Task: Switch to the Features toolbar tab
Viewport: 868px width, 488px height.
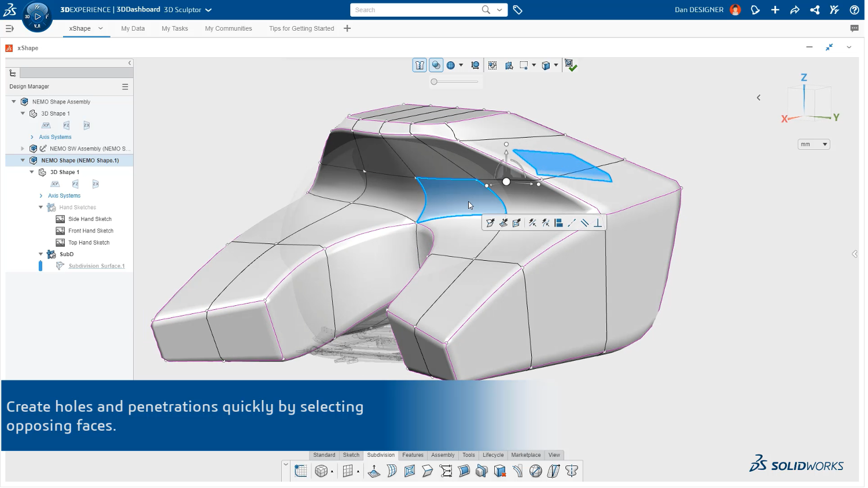Action: coord(413,456)
